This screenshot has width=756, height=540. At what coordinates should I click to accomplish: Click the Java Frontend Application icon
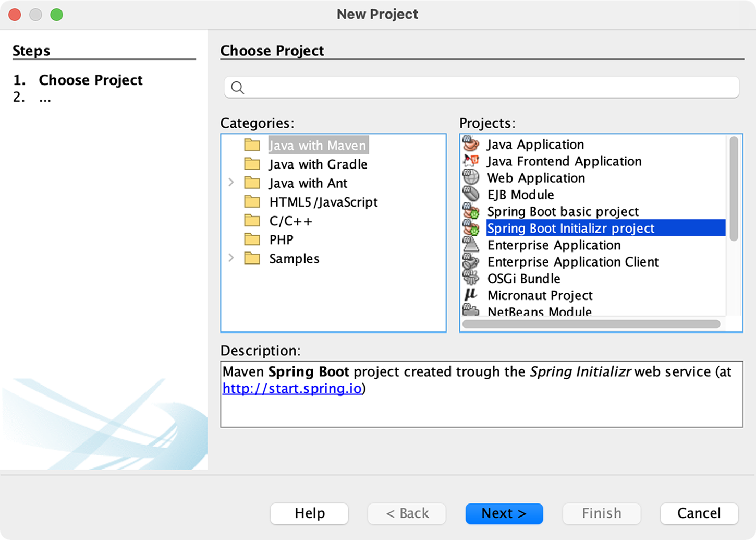coord(471,161)
